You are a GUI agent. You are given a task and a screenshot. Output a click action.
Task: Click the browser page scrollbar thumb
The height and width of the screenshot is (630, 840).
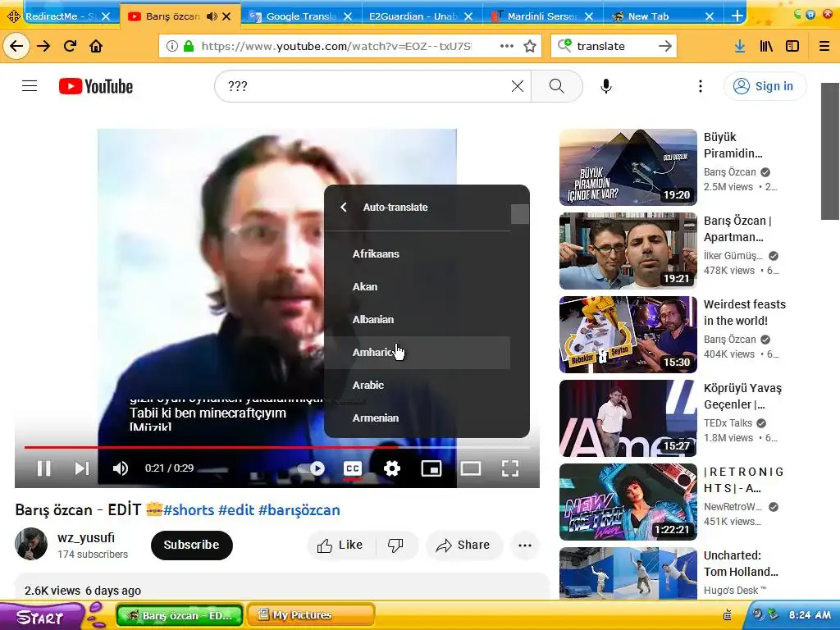tap(830, 151)
